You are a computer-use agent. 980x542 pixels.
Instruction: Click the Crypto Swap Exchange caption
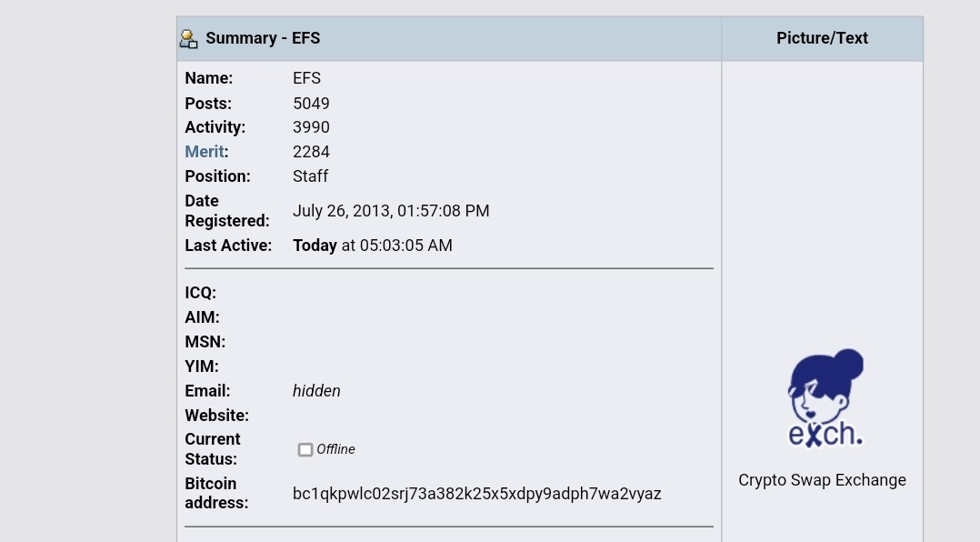tap(822, 480)
